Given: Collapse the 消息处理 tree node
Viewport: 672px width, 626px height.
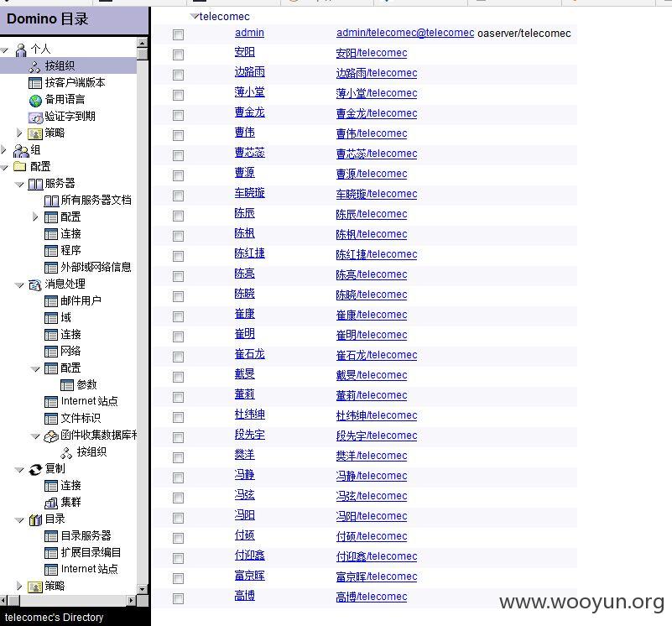Looking at the screenshot, I should pyautogui.click(x=19, y=285).
